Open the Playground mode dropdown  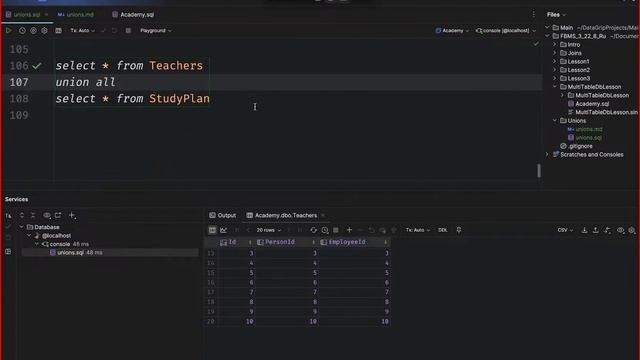pyautogui.click(x=156, y=31)
